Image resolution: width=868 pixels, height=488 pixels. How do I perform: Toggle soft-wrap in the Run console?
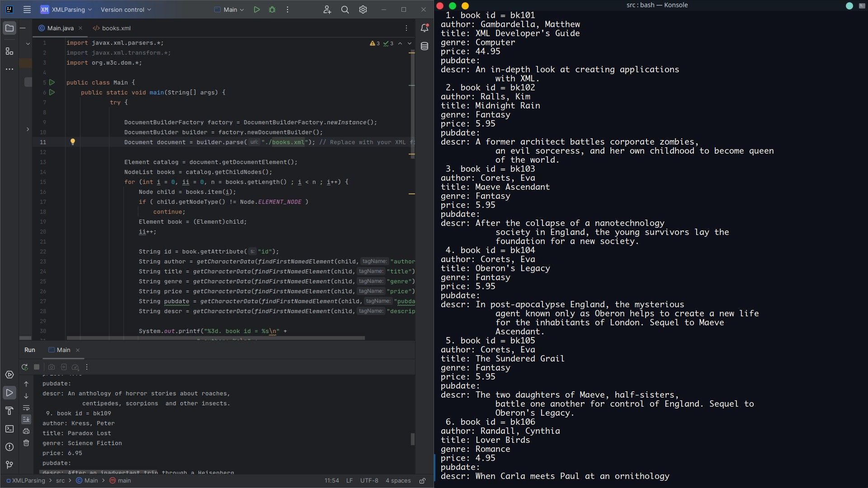[27, 408]
